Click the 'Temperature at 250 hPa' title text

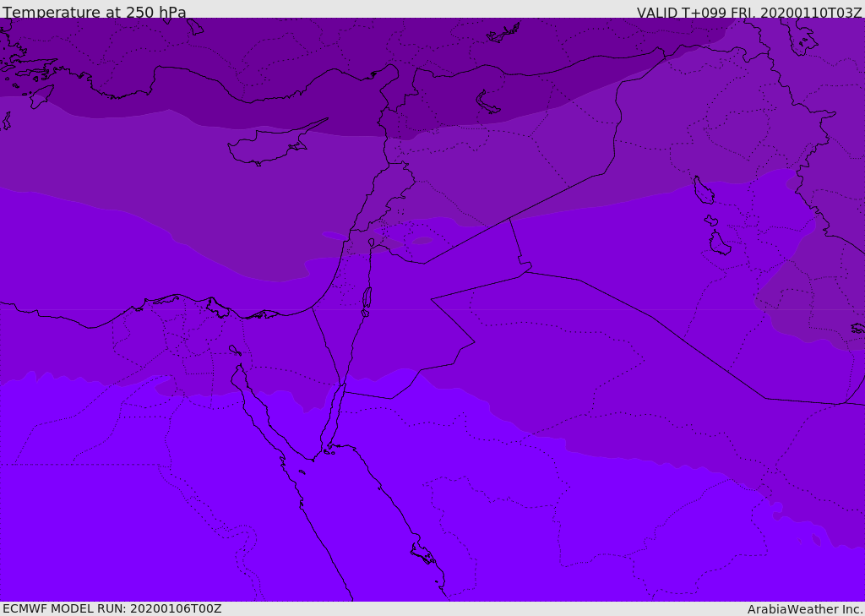click(x=95, y=12)
